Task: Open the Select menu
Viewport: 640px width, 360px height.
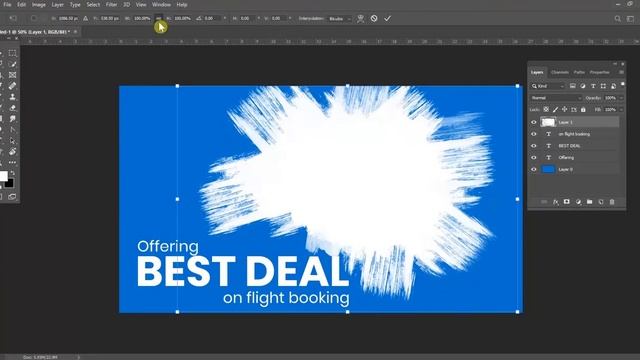Action: (93, 4)
